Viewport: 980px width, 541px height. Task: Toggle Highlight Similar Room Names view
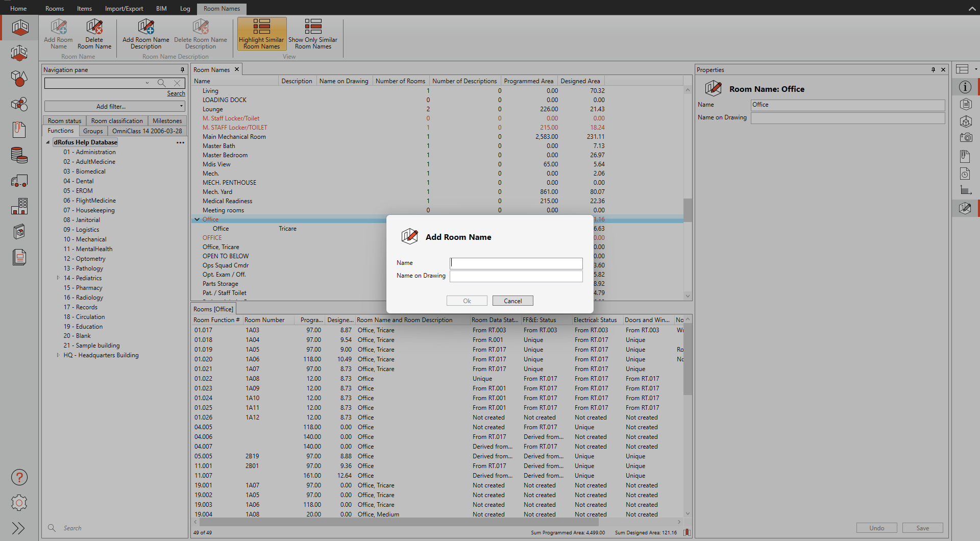click(x=261, y=34)
